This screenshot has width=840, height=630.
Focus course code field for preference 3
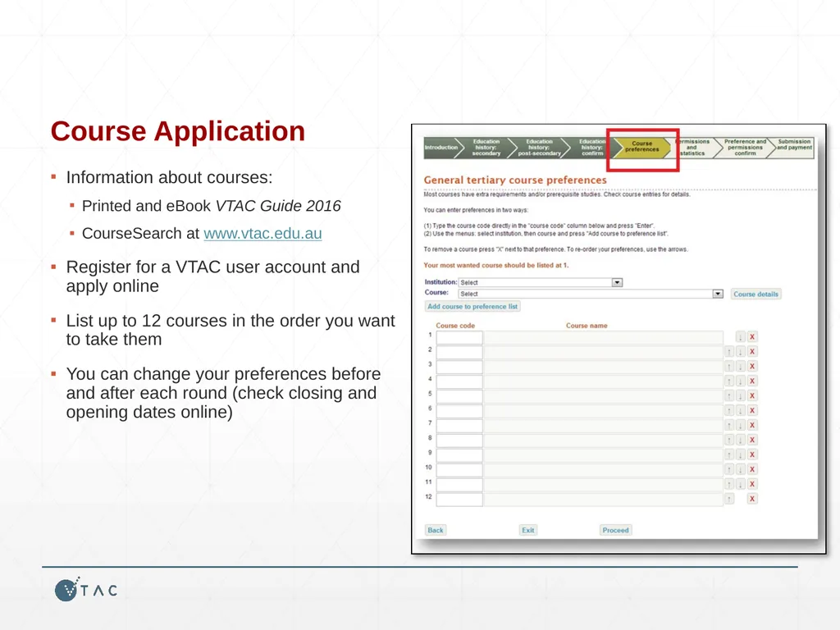point(459,367)
